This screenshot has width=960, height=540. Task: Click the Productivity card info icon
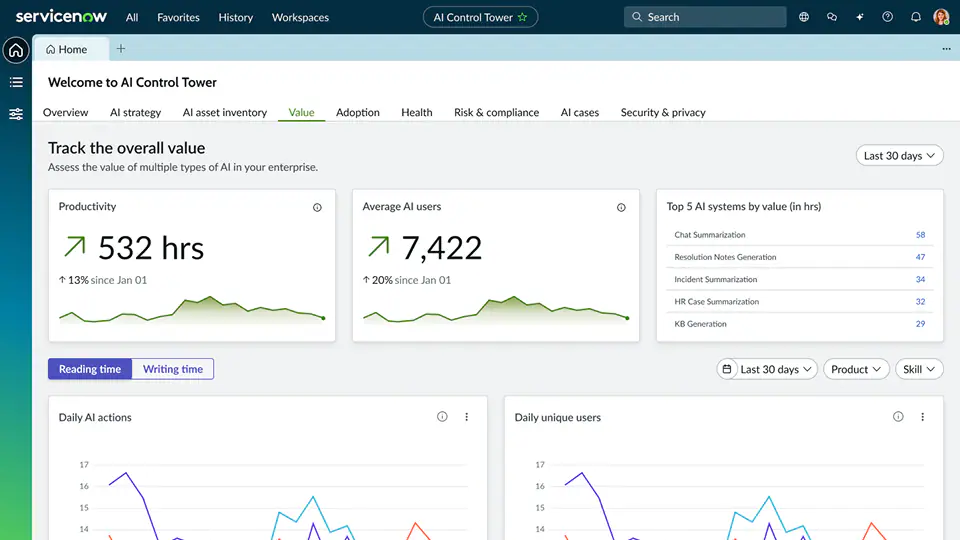pos(317,208)
